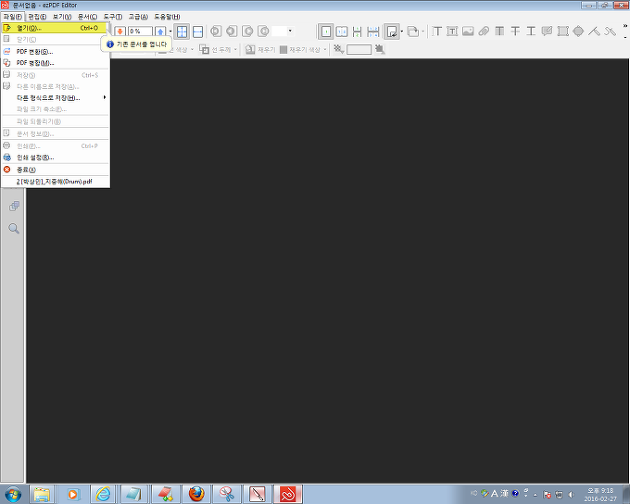Screen dimensions: 630x504
Task: Select the text box tool
Action: coord(452,31)
